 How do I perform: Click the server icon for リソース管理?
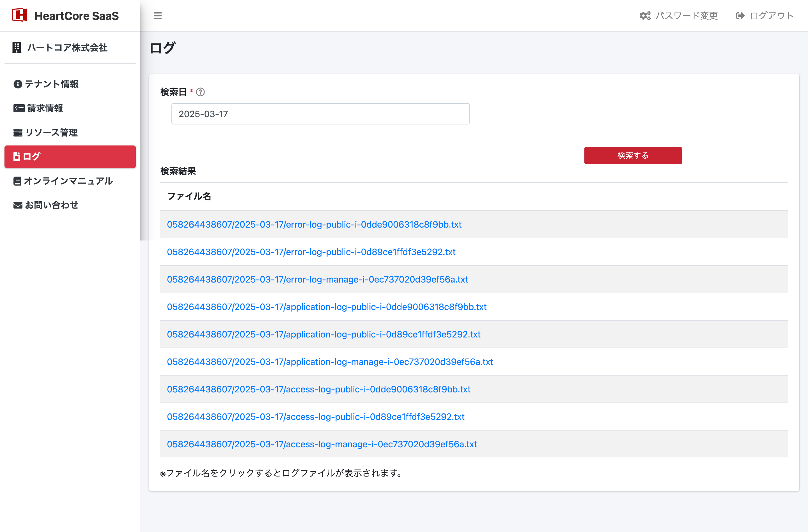pyautogui.click(x=18, y=132)
